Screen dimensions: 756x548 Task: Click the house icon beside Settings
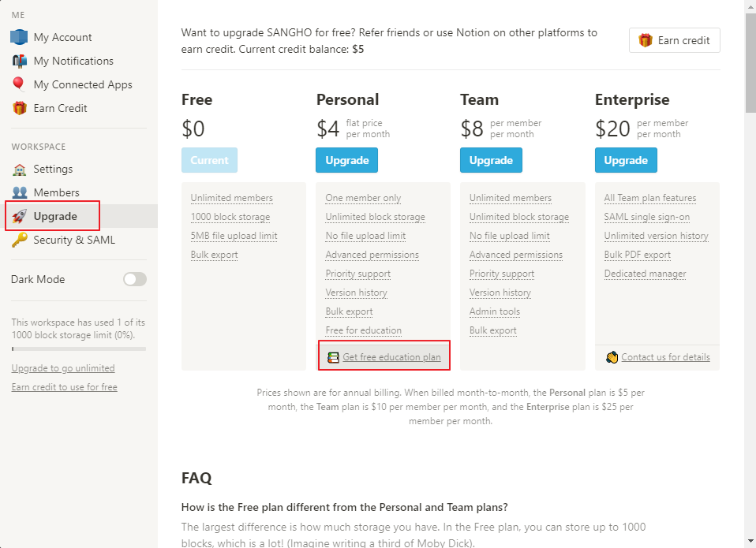(x=19, y=169)
